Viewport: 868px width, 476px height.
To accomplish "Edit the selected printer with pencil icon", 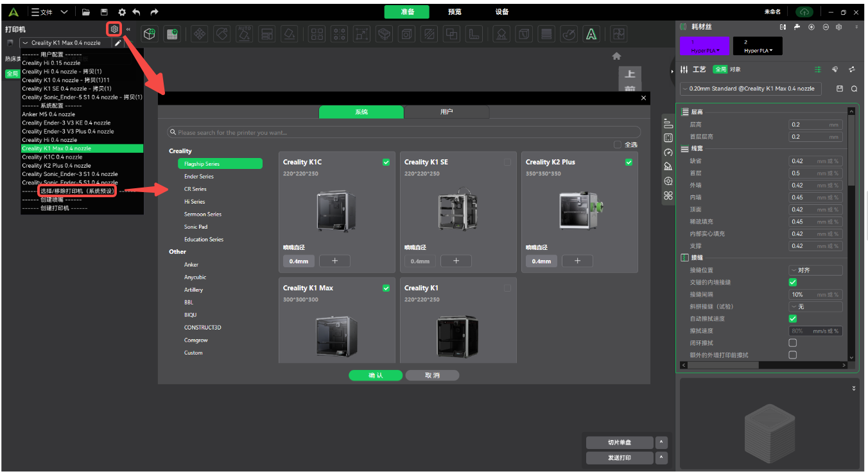I will click(x=117, y=43).
